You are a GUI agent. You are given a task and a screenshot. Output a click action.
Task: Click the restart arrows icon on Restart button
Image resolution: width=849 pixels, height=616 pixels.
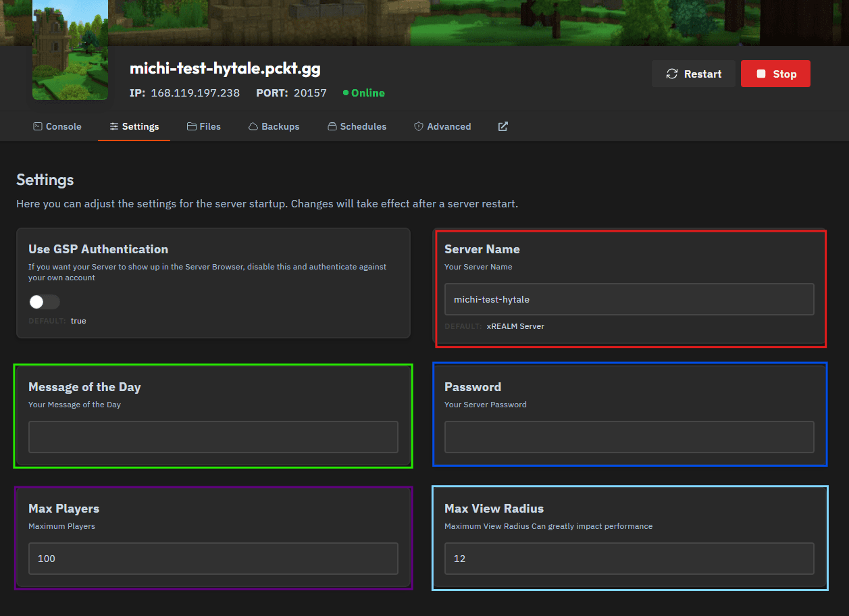(x=672, y=74)
